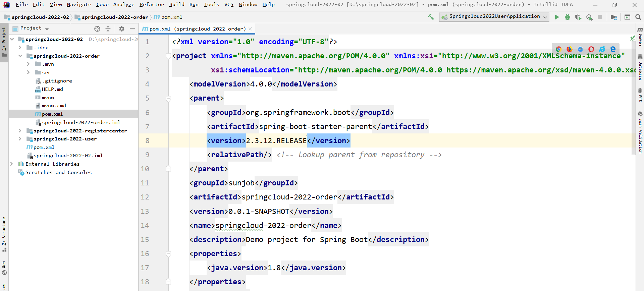Collapse the springcloud-2022-order module
Viewport: 644px width, 291px height.
tap(20, 56)
